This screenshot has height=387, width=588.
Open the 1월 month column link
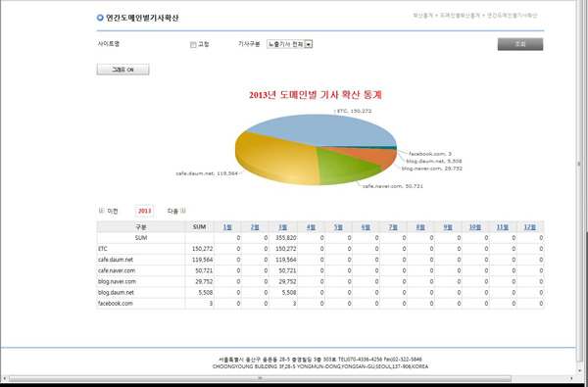(x=227, y=227)
